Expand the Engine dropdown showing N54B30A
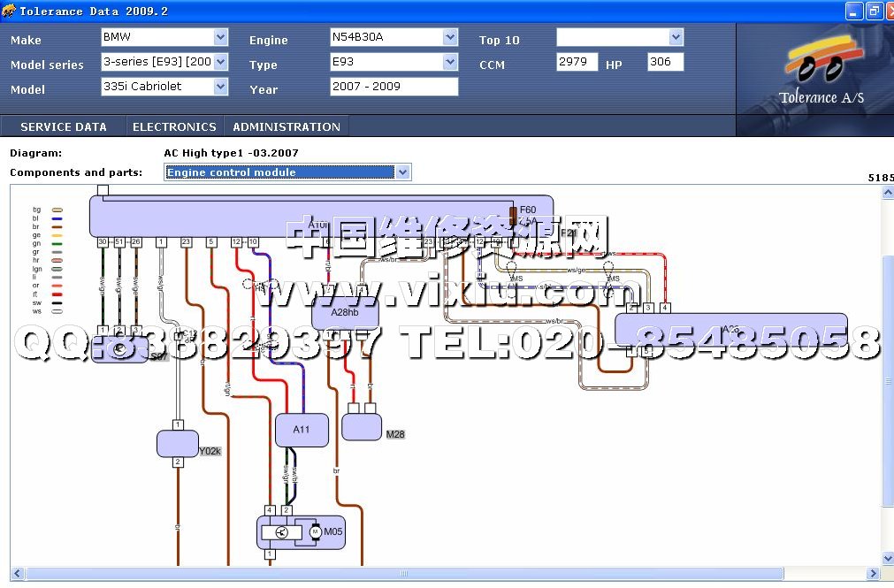 (451, 37)
